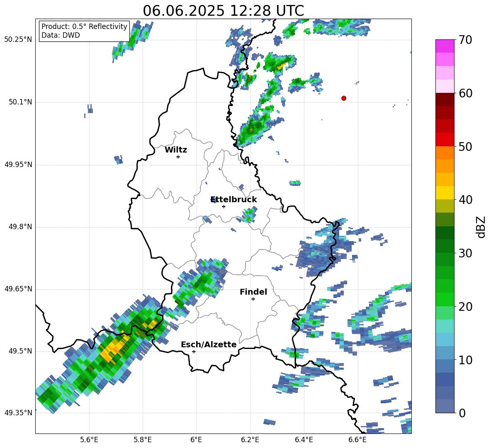Click the Findel station label

[253, 292]
